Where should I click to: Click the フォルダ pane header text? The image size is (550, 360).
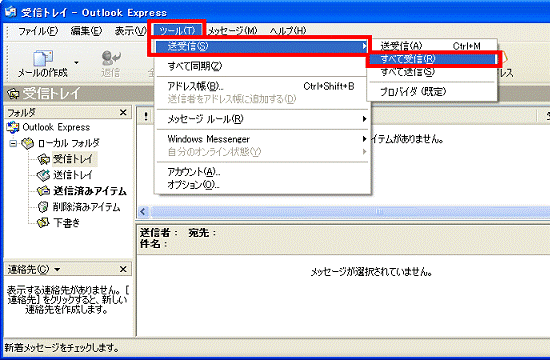22,113
